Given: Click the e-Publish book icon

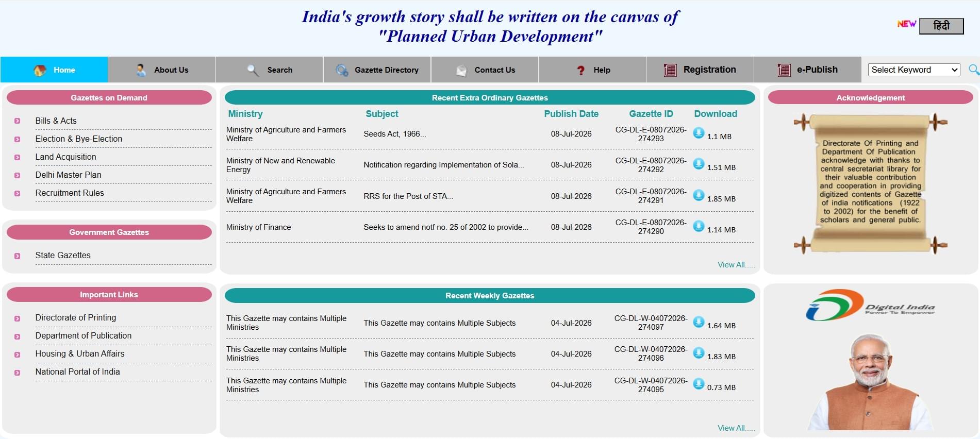Looking at the screenshot, I should pos(784,70).
